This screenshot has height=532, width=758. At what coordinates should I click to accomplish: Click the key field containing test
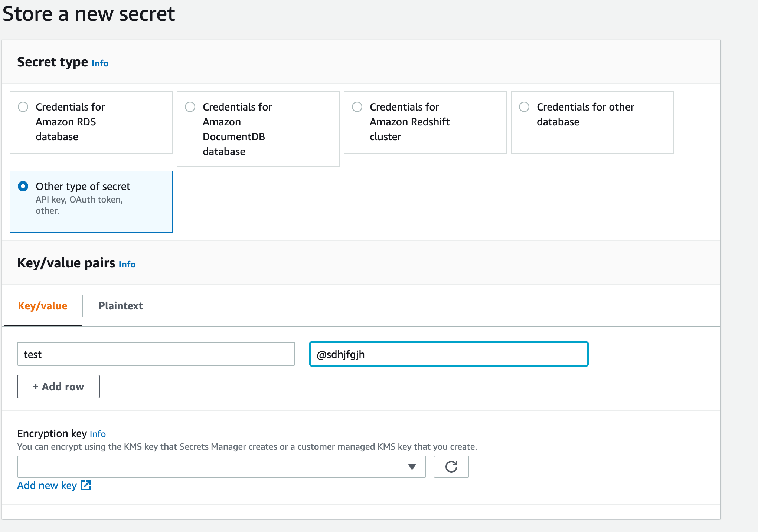pos(156,354)
